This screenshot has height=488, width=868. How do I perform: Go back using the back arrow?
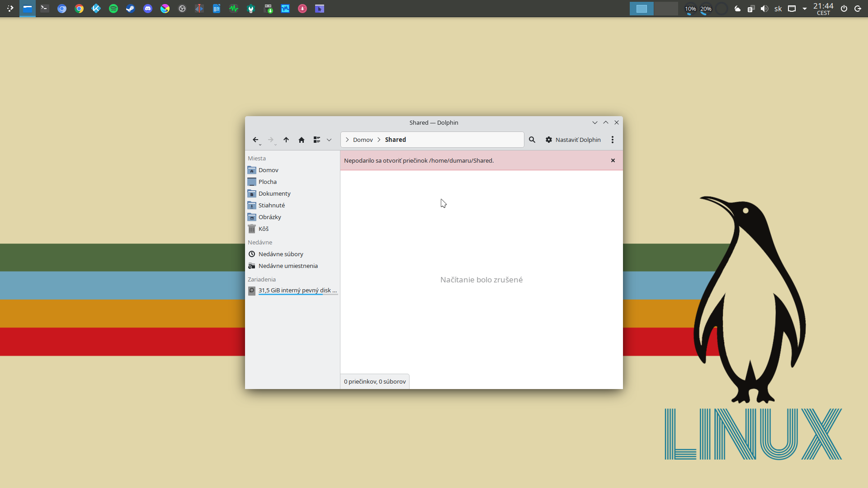tap(255, 140)
